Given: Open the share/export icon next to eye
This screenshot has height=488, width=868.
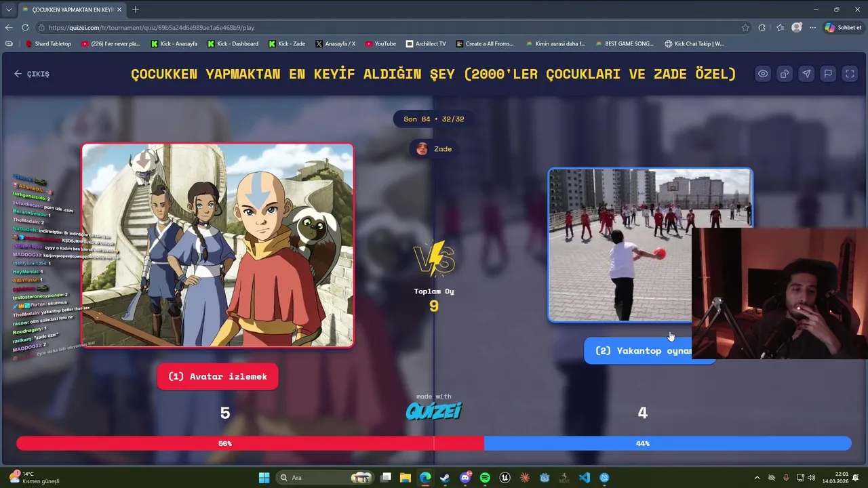Looking at the screenshot, I should 785,74.
